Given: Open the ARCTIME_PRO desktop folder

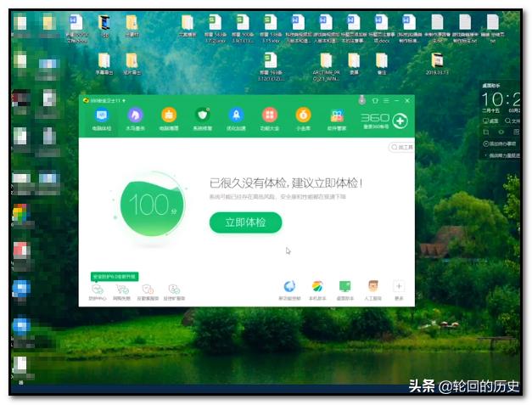Looking at the screenshot, I should click(326, 67).
